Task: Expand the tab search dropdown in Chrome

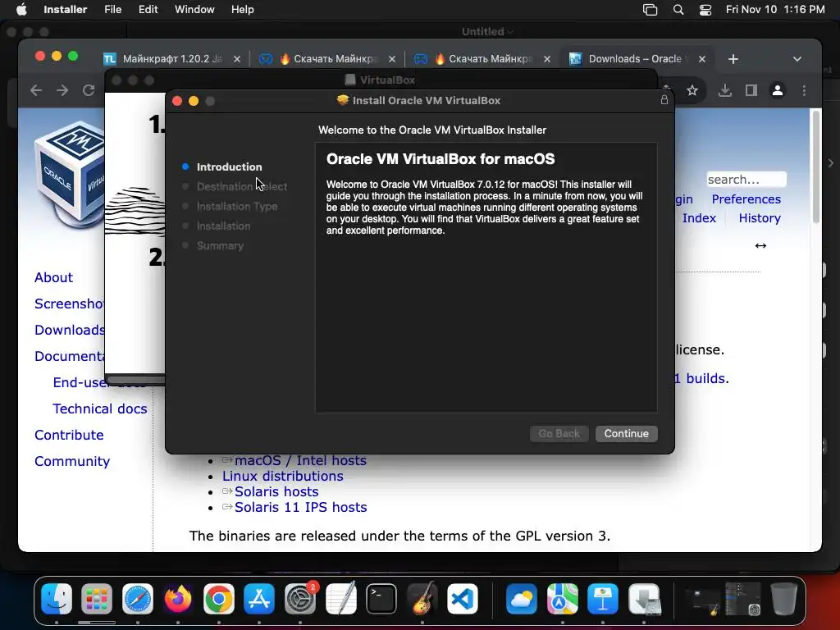Action: tap(797, 59)
